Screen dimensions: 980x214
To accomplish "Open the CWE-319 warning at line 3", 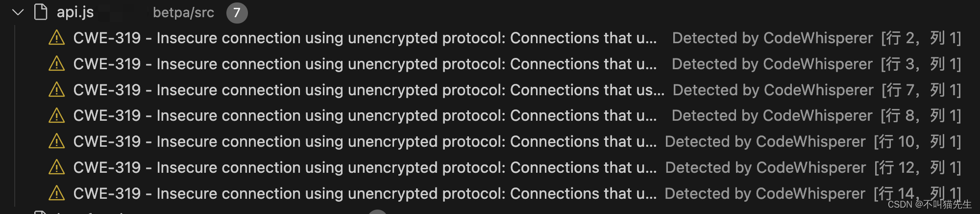I will (x=365, y=64).
